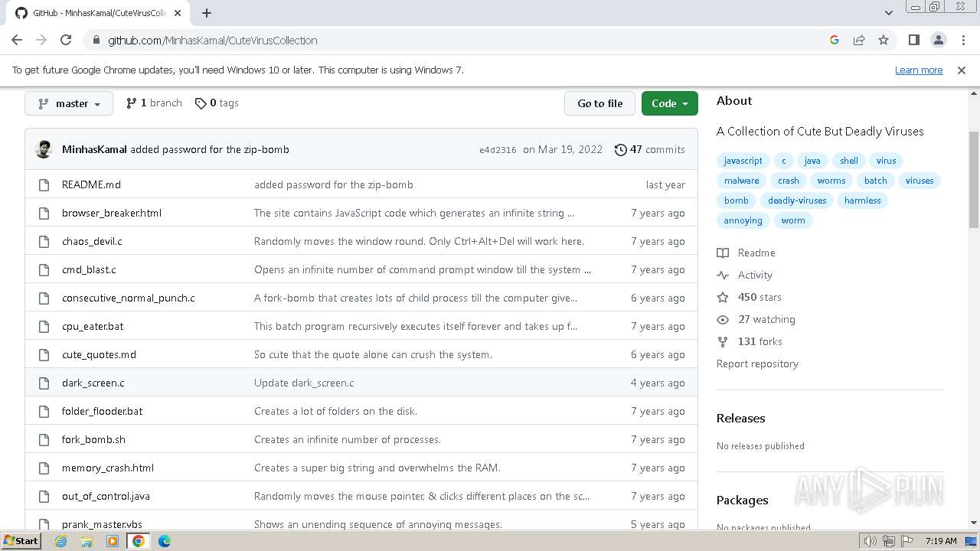Open the share page icon in address bar

pos(859,40)
